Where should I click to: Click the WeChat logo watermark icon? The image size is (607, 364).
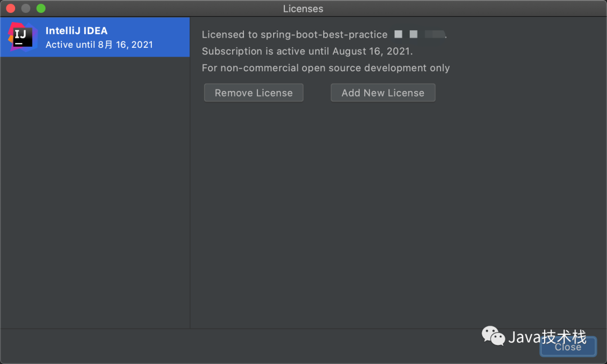(x=493, y=336)
